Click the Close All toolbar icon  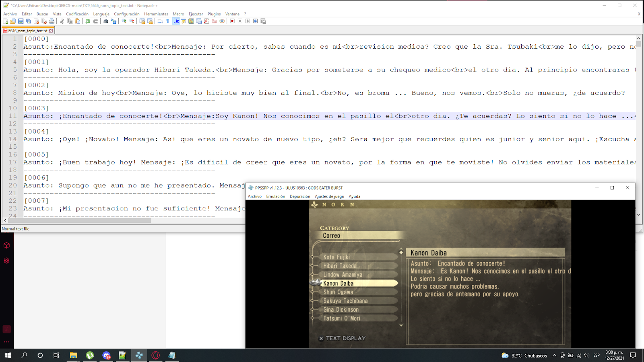(x=44, y=21)
